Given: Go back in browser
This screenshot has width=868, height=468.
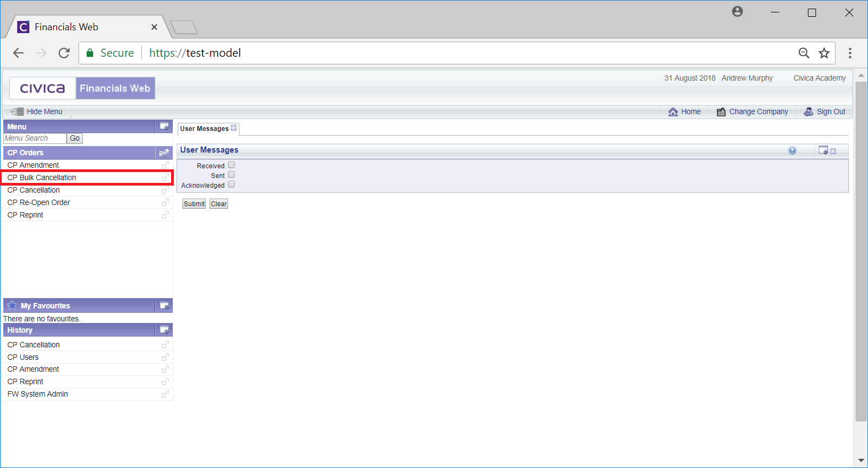Looking at the screenshot, I should 18,53.
